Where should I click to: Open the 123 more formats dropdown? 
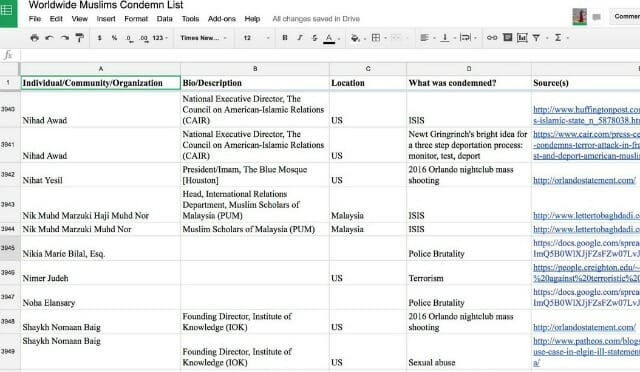160,38
